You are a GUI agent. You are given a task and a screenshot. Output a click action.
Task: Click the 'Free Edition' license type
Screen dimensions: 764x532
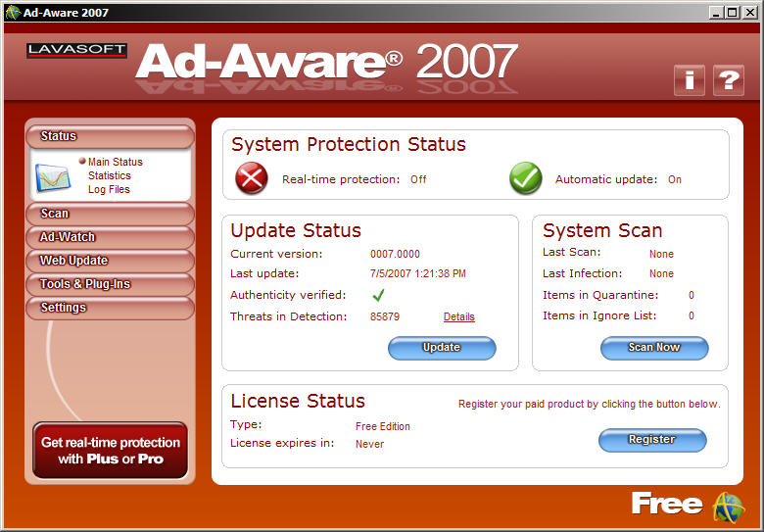click(x=382, y=426)
